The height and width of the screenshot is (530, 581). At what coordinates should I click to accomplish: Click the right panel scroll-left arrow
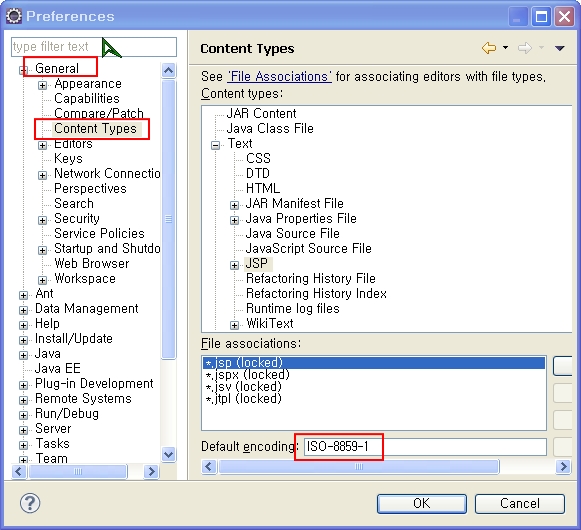pos(209,466)
